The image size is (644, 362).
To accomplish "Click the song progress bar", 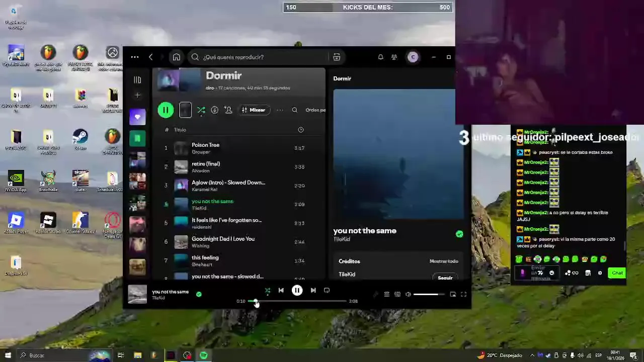I will [x=297, y=301].
